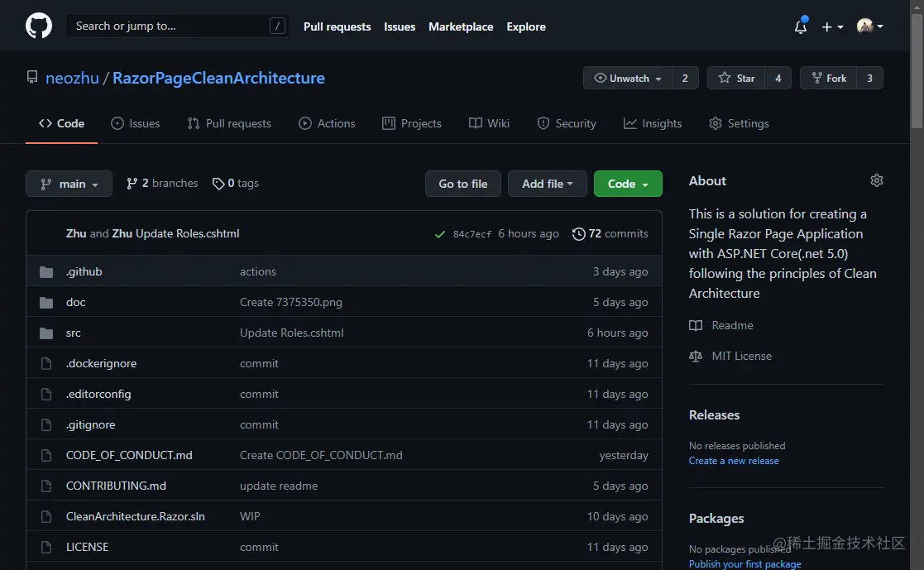Open the 72 commits history
This screenshot has height=570, width=924.
coord(610,233)
